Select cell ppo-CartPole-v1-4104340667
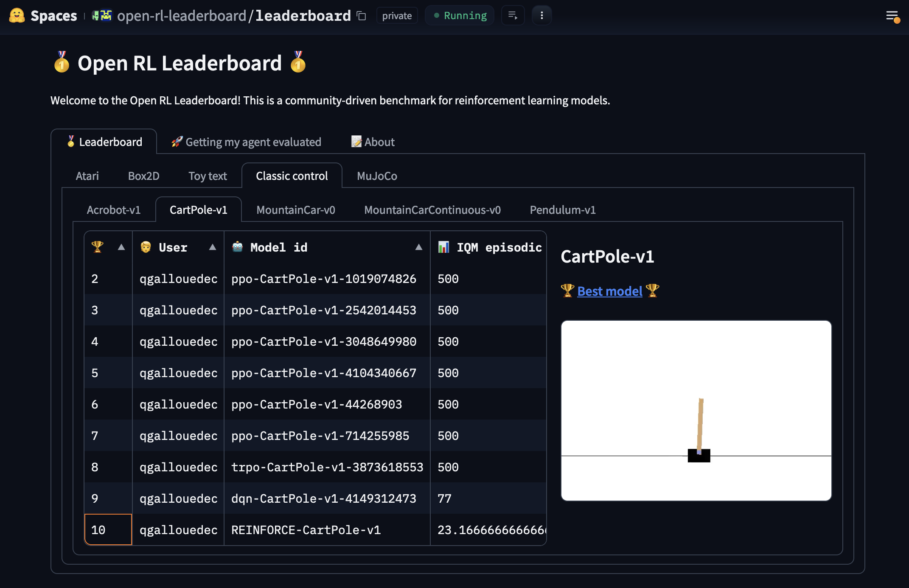Viewport: 909px width, 588px height. [327, 373]
